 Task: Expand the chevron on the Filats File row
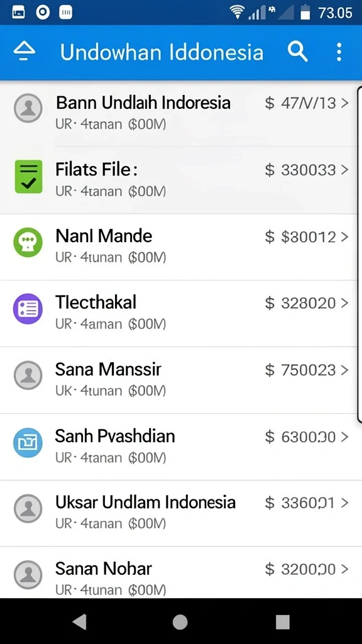(x=344, y=170)
